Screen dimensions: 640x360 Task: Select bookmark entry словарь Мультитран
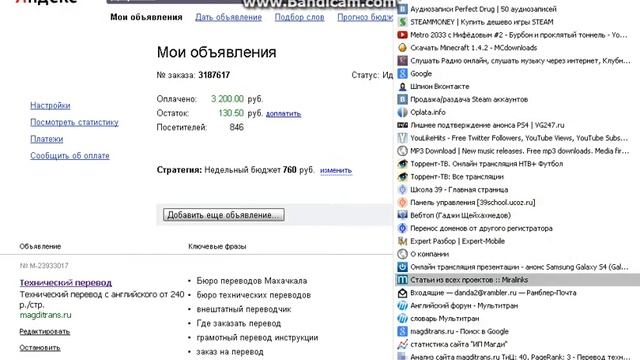[444, 319]
